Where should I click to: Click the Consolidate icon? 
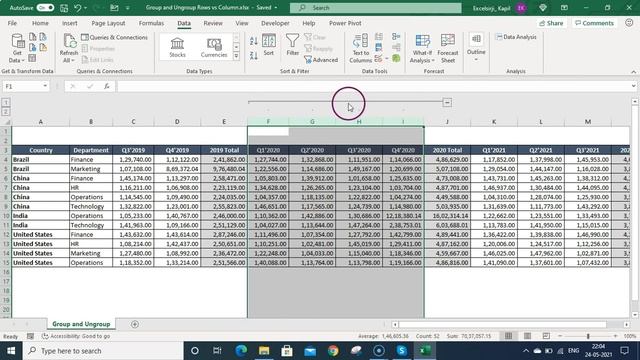point(396,37)
